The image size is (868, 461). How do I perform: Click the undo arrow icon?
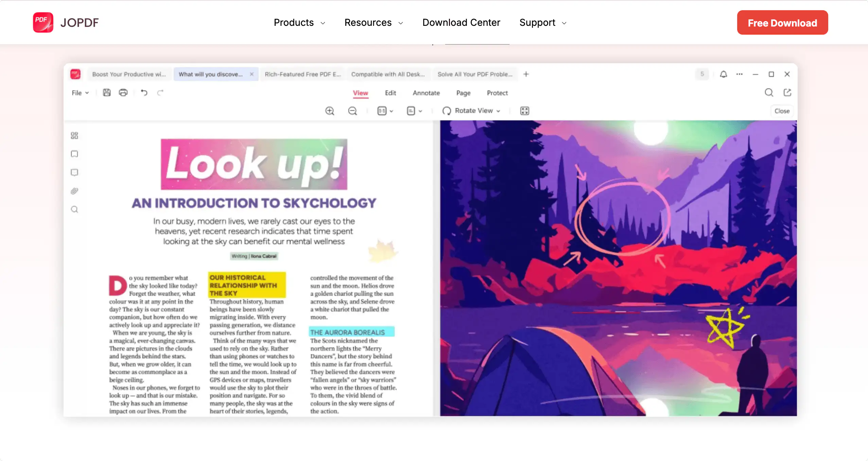[144, 92]
